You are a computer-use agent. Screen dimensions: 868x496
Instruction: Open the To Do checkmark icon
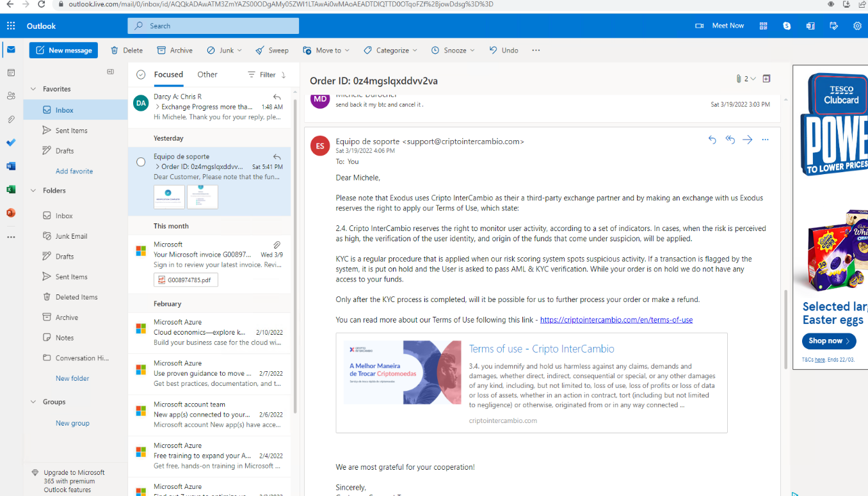[11, 143]
